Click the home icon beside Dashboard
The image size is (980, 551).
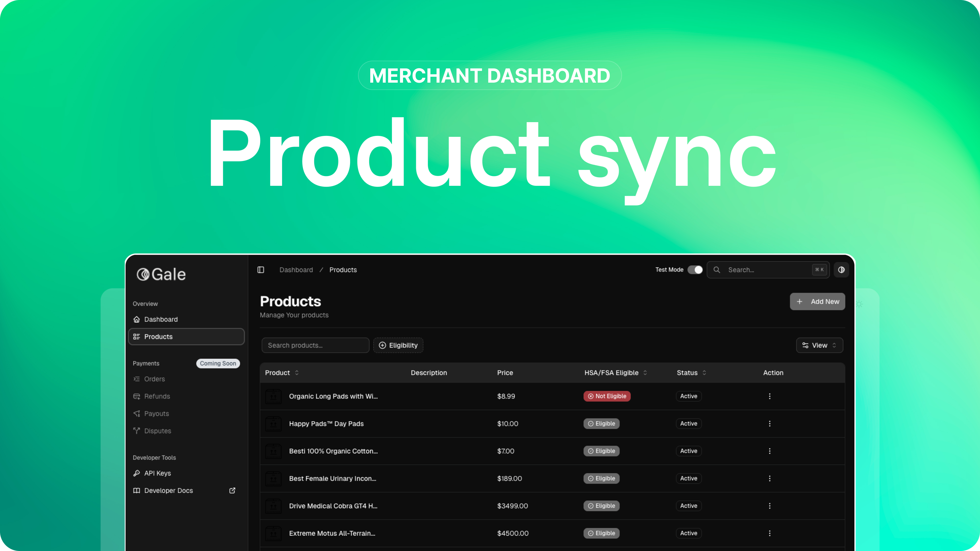[137, 319]
